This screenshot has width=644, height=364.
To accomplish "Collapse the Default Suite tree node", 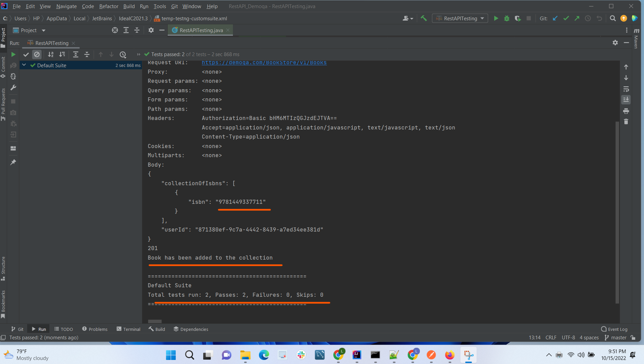I will coord(24,65).
